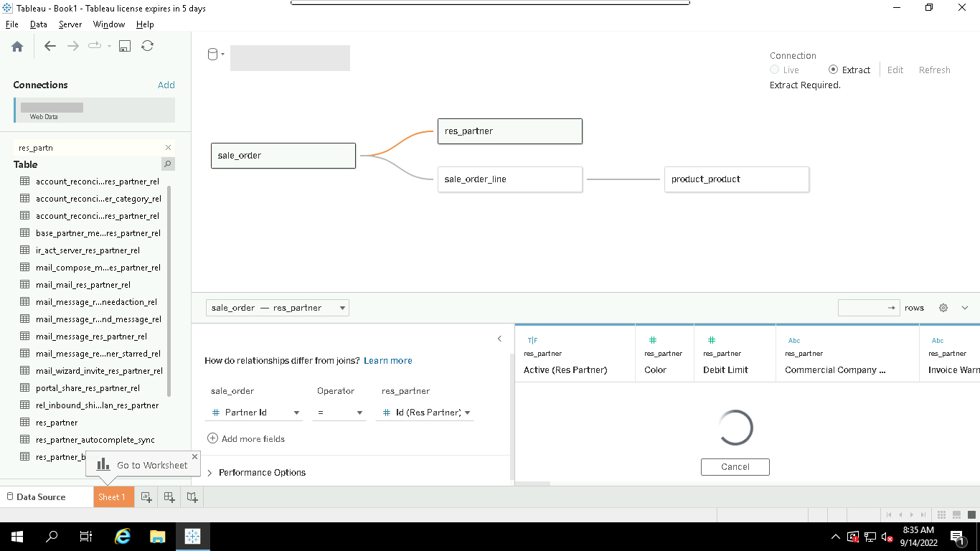Select the product_product table on canvas
The width and height of the screenshot is (980, 551).
(x=737, y=179)
